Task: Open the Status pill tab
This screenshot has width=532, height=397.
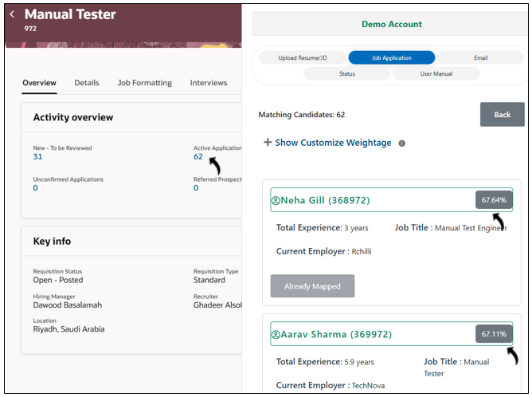Action: pos(346,73)
